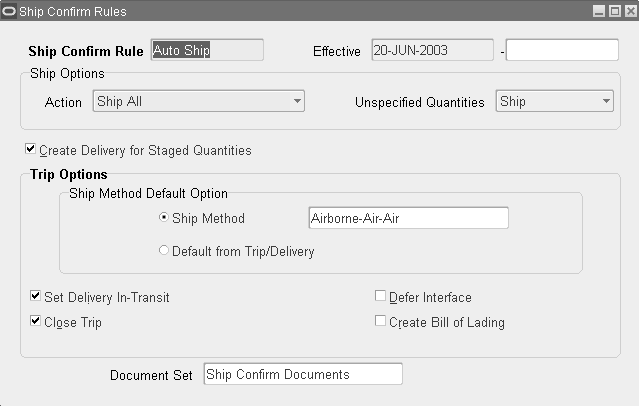Open the Unspecified Quantities dropdown
This screenshot has width=639, height=406.
[x=555, y=101]
